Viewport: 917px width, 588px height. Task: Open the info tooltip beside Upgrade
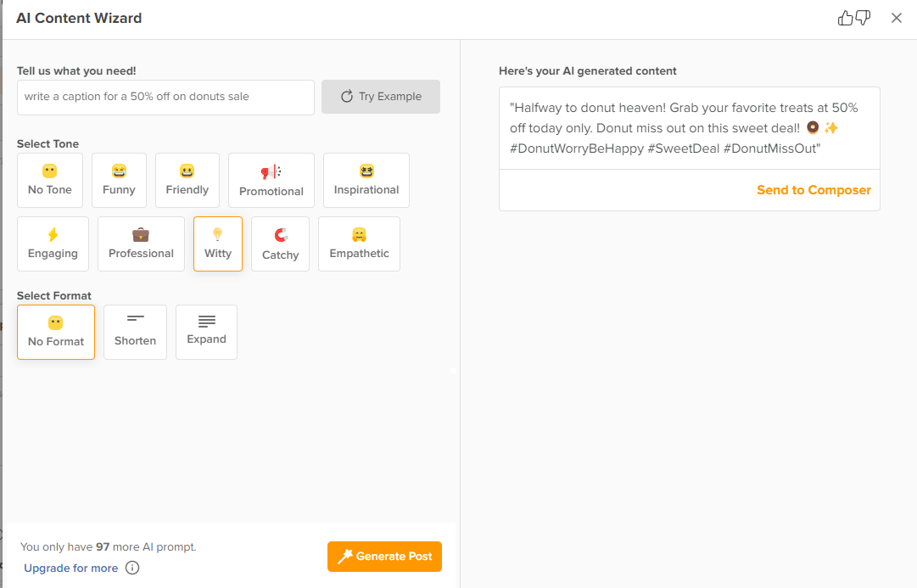pyautogui.click(x=132, y=568)
